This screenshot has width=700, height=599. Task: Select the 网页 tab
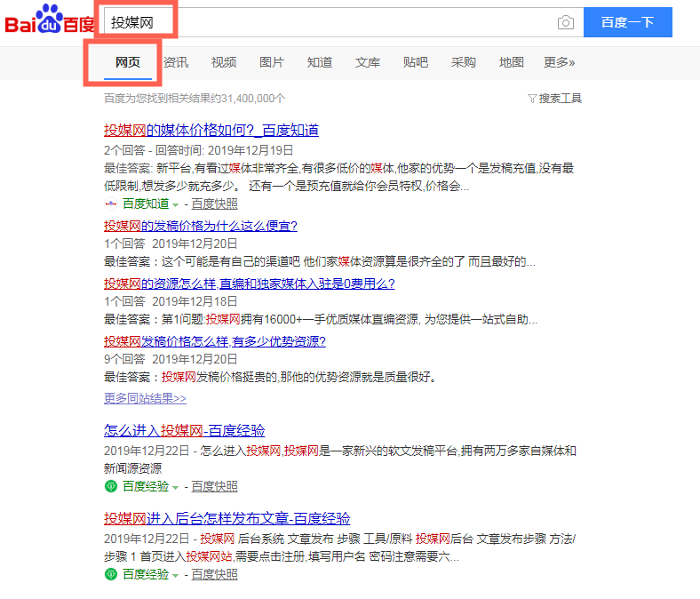(x=128, y=62)
